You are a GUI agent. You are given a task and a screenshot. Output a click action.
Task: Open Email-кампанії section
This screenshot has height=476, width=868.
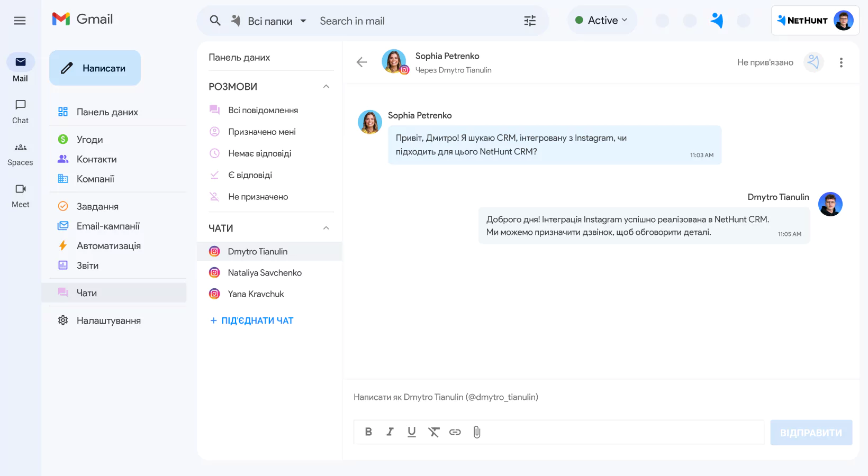coord(99,226)
